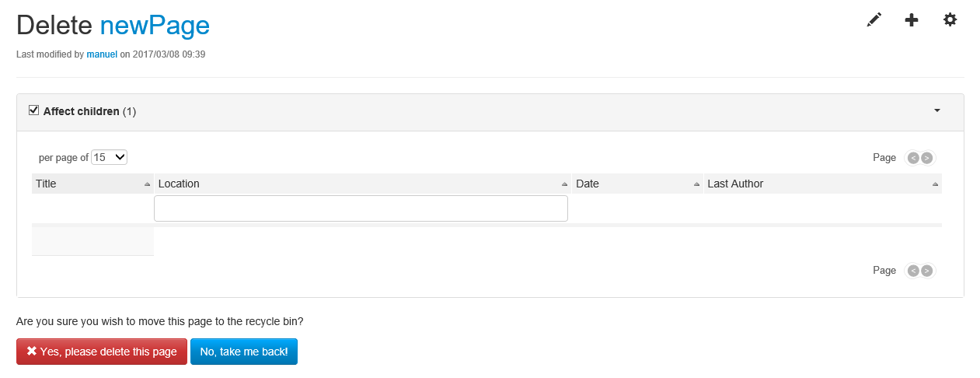Click the pencil edit icon
Image resolution: width=980 pixels, height=378 pixels.
pos(874,20)
